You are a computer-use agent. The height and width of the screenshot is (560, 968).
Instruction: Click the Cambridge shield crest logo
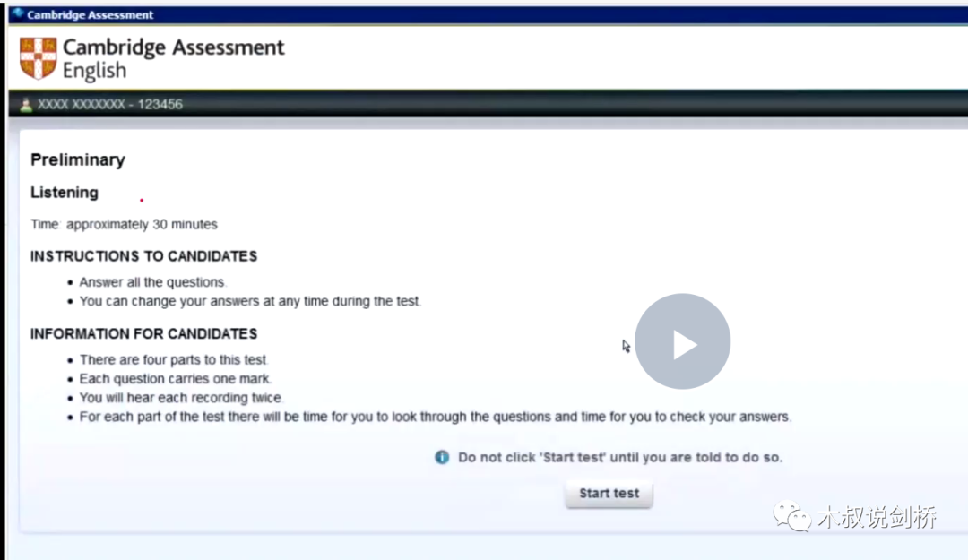point(39,58)
